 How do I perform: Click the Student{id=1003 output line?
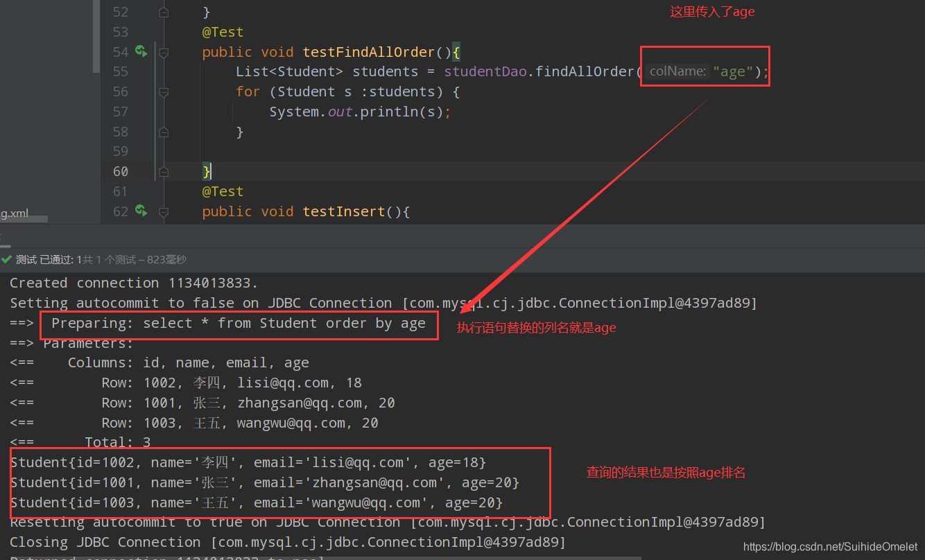[257, 502]
